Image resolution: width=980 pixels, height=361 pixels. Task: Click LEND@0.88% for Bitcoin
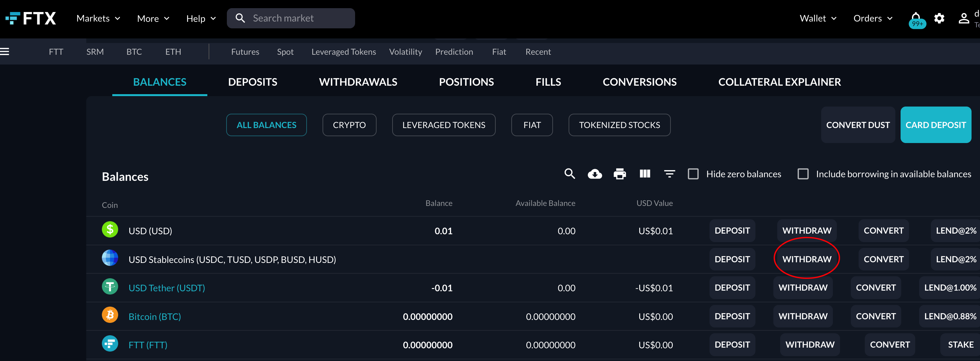pyautogui.click(x=950, y=316)
